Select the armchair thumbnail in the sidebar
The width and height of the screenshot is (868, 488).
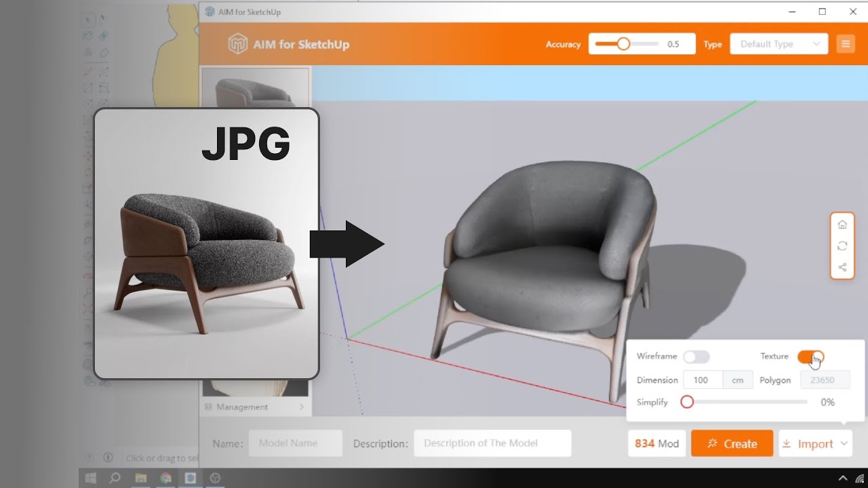[x=256, y=88]
